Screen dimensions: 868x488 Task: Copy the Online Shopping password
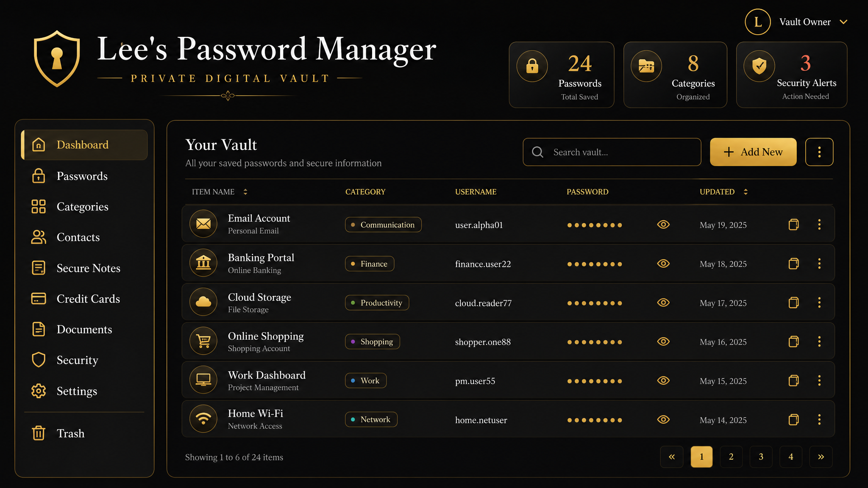pos(793,341)
